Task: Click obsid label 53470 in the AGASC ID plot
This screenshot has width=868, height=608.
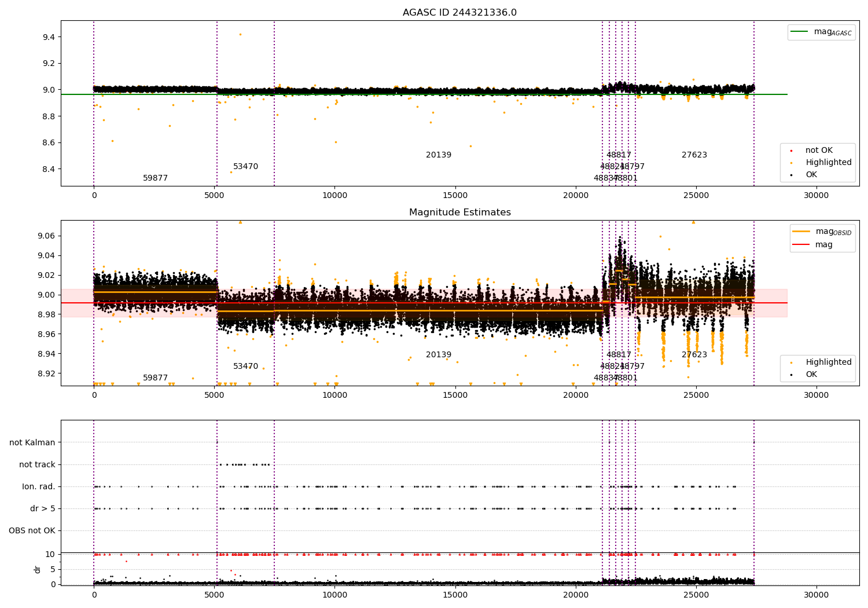Action: click(245, 167)
